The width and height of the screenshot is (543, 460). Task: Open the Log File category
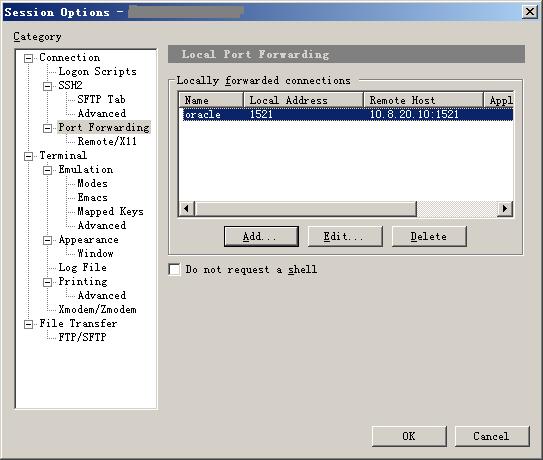(82, 267)
